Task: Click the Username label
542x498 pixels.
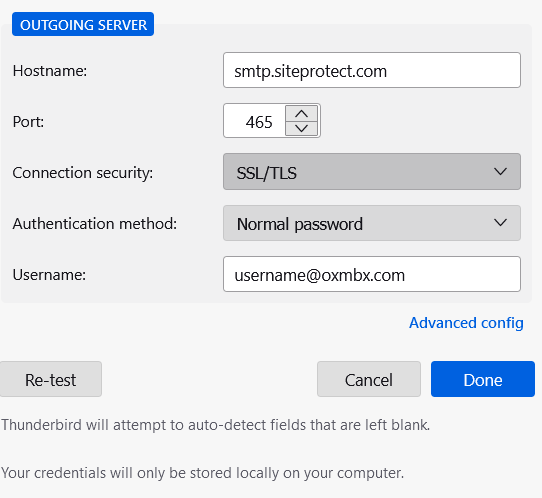Action: point(49,275)
